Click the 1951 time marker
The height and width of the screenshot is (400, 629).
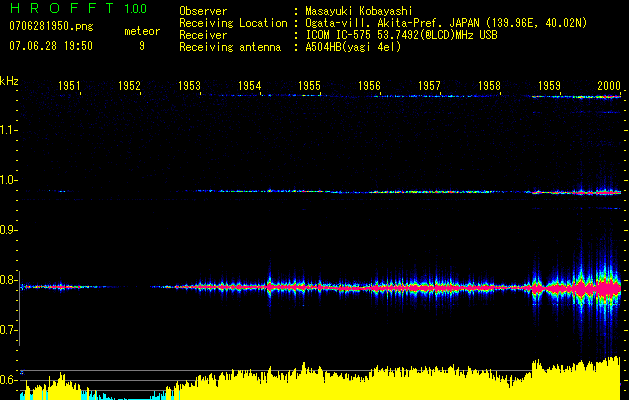(69, 85)
